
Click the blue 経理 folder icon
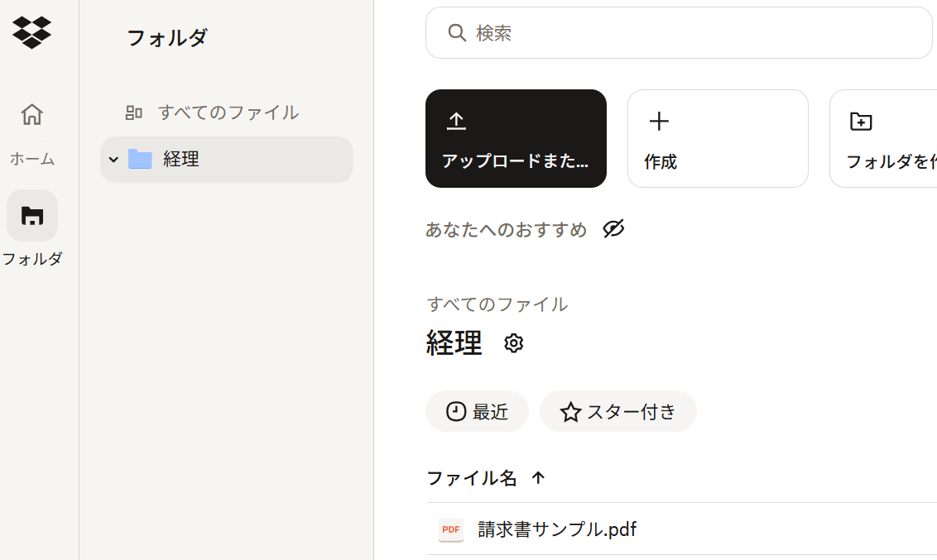pyautogui.click(x=140, y=160)
